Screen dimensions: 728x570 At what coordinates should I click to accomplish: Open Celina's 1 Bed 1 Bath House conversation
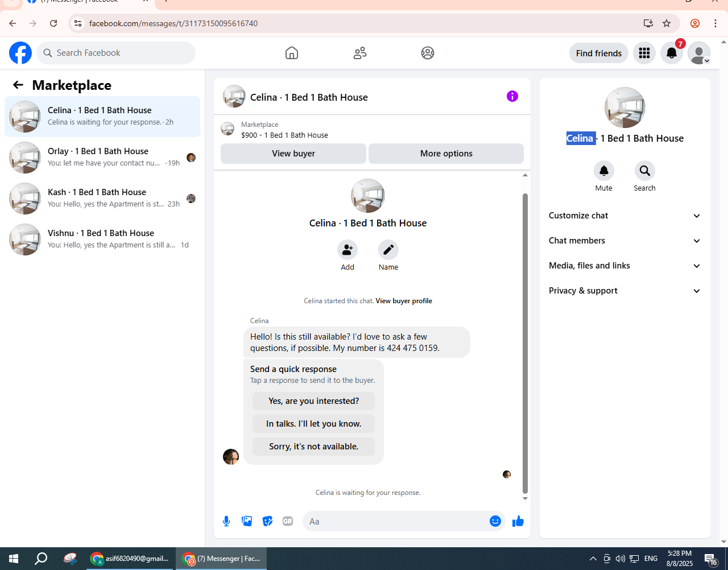click(x=102, y=117)
